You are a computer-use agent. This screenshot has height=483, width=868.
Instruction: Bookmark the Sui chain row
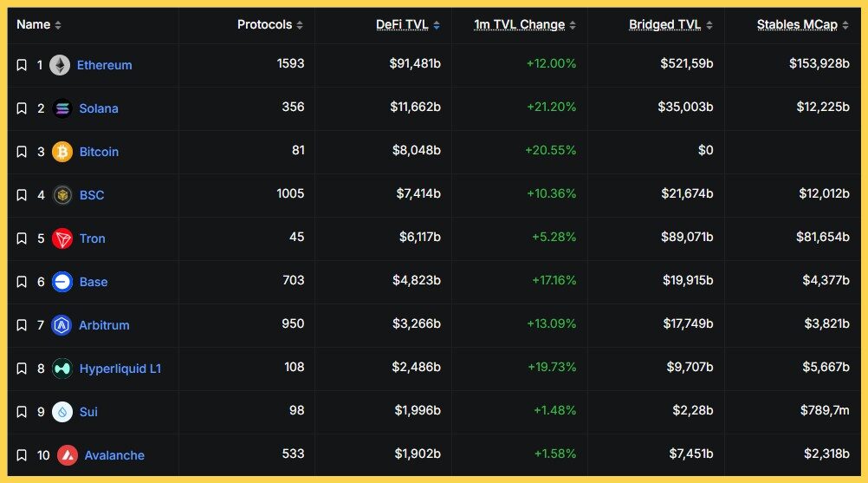click(x=22, y=412)
